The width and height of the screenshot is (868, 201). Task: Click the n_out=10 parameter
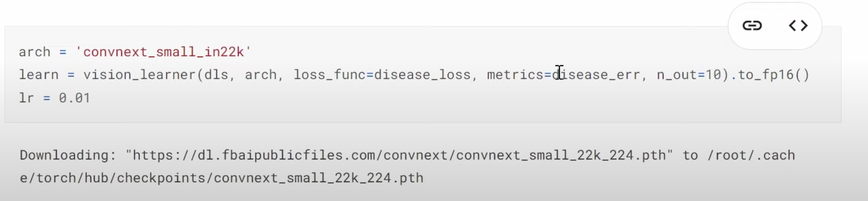pyautogui.click(x=689, y=75)
